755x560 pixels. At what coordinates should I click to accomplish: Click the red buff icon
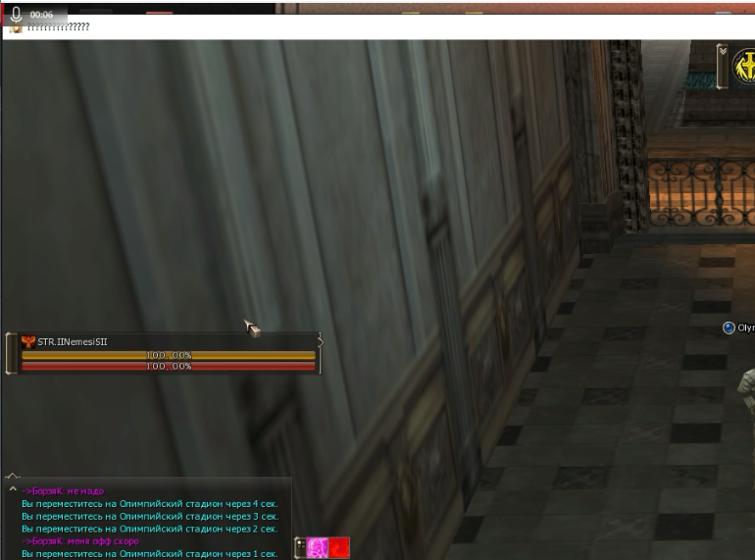[338, 547]
